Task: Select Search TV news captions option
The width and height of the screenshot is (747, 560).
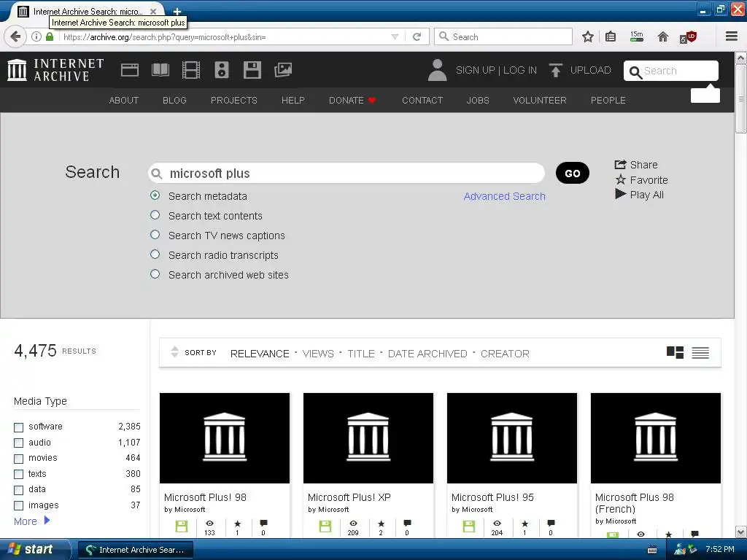Action: (155, 235)
